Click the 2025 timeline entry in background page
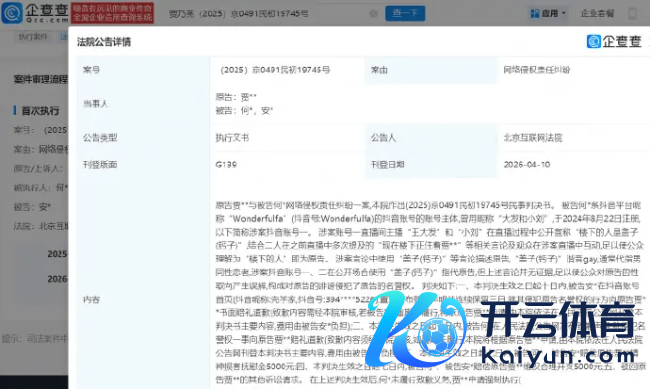The width and height of the screenshot is (650, 389). pos(57,254)
